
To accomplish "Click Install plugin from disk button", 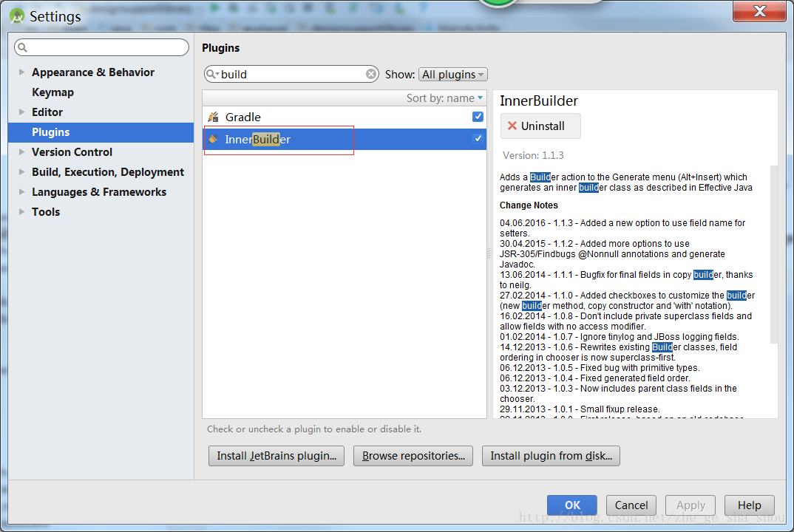I will pyautogui.click(x=551, y=456).
